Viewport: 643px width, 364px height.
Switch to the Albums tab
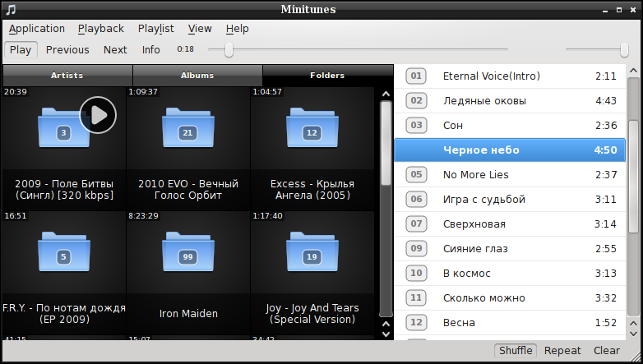pyautogui.click(x=197, y=76)
